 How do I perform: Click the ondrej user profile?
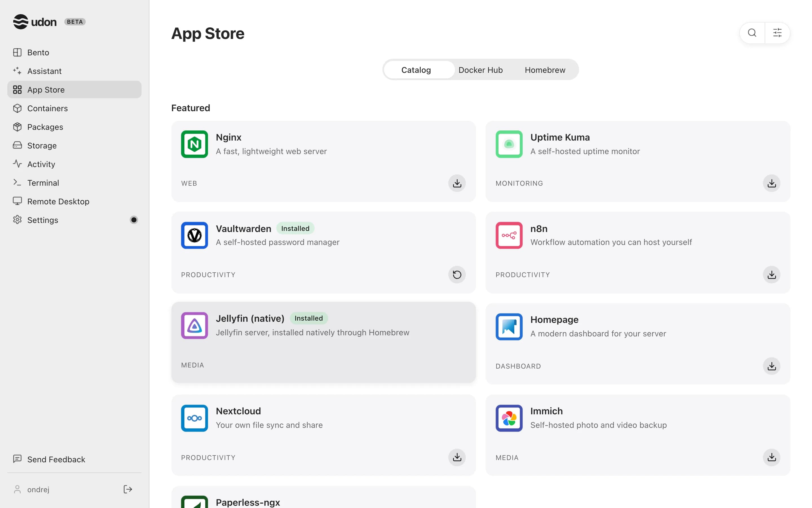32,489
